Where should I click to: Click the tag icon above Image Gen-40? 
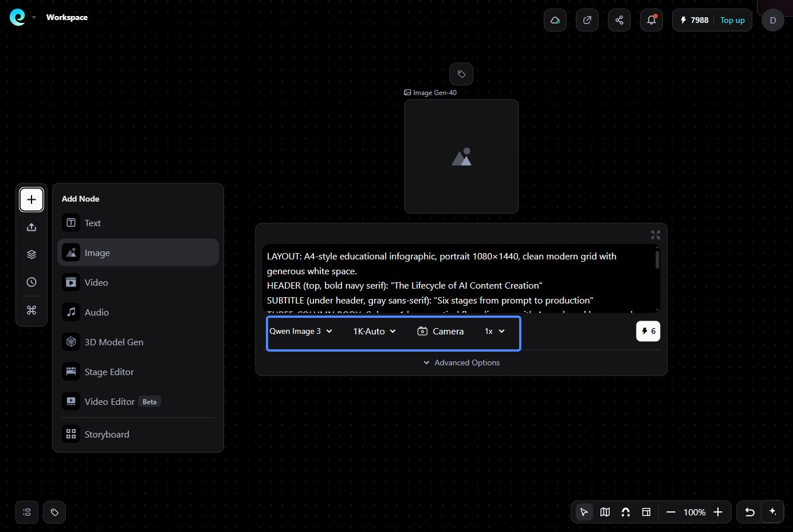coord(461,74)
